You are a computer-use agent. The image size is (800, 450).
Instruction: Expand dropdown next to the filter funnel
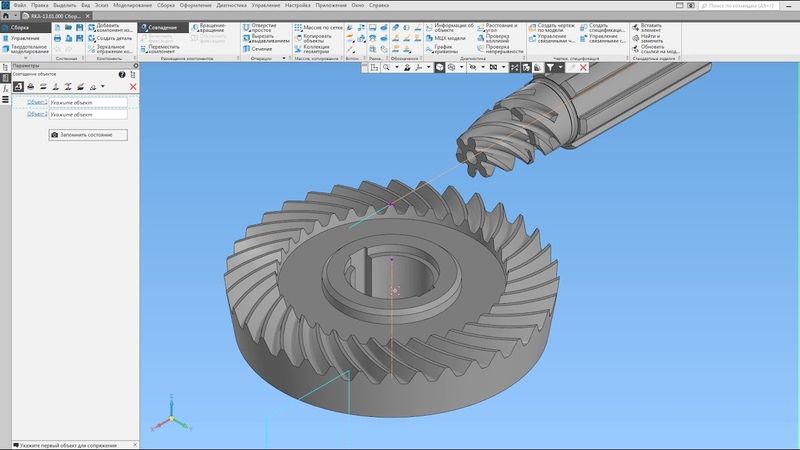(x=559, y=68)
